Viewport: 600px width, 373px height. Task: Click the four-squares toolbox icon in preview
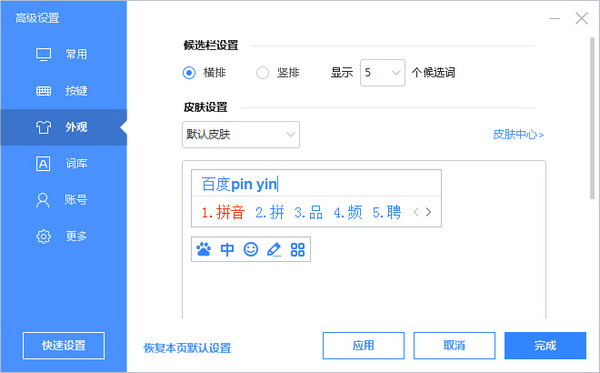coord(298,249)
